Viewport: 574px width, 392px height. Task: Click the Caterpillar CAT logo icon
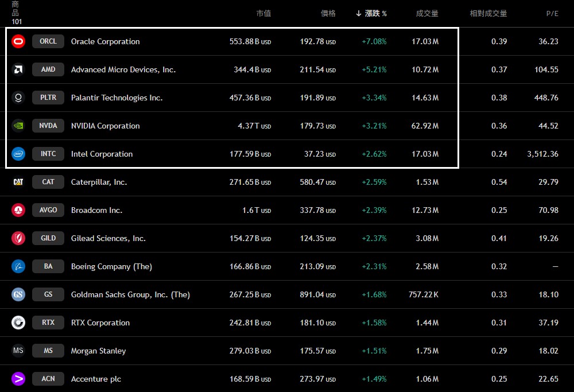pos(18,182)
